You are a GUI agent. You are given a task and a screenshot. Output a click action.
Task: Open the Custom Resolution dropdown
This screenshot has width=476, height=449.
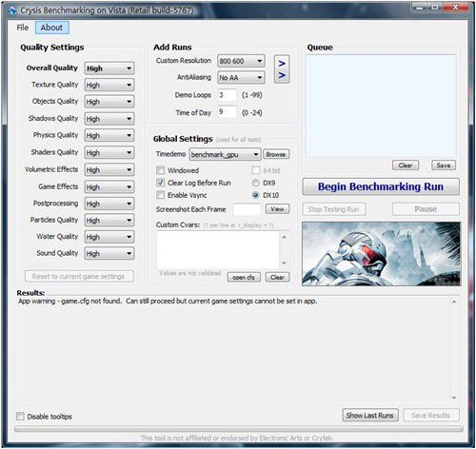pyautogui.click(x=241, y=61)
